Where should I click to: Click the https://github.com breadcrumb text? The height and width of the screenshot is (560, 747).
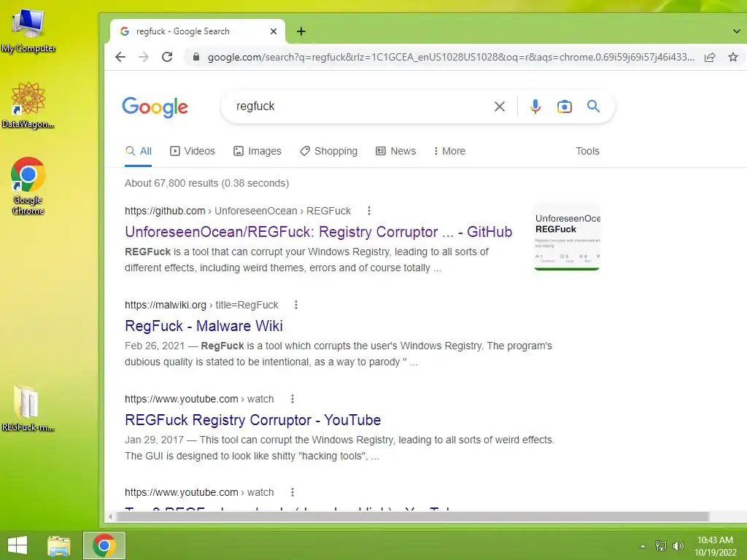(165, 211)
